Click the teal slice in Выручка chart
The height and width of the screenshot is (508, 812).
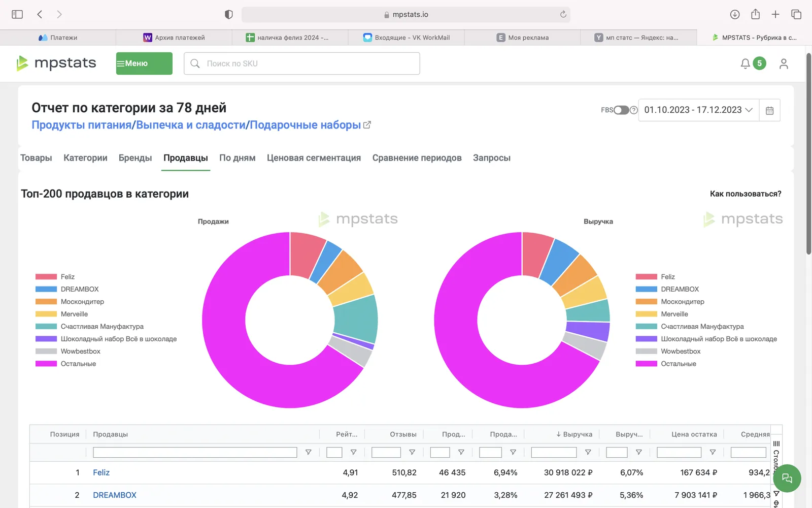click(x=589, y=310)
